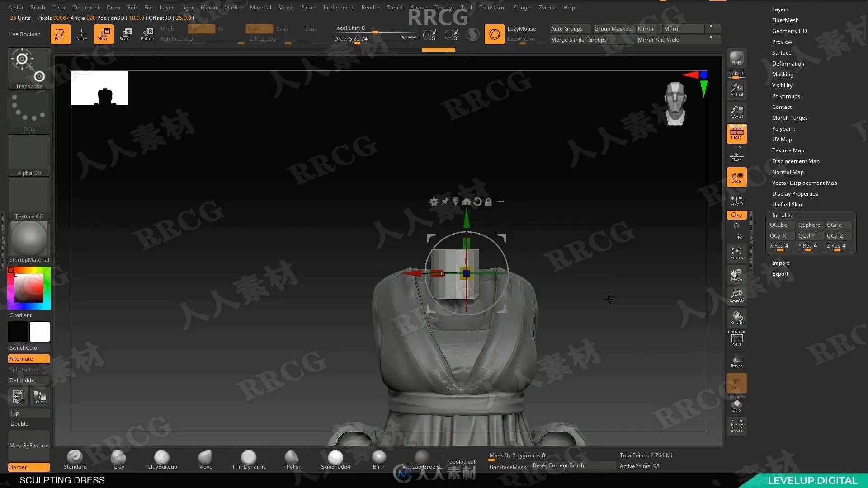Expand the Deformation subpalette
Screen dimensions: 868x488
788,64
